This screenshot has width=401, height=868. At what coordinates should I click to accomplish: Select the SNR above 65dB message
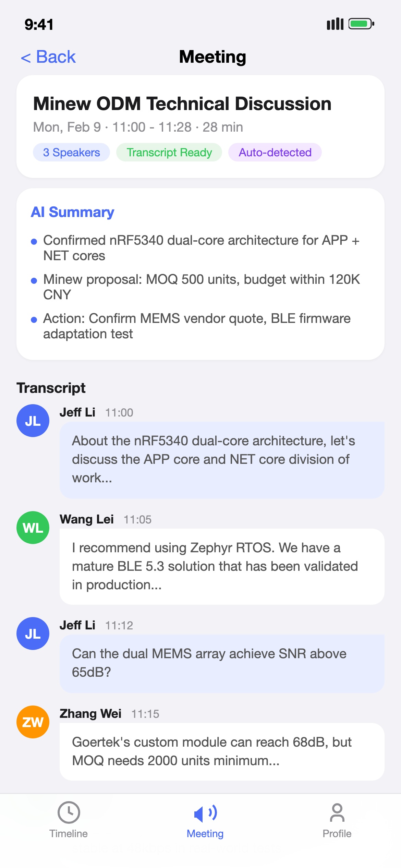(x=222, y=663)
